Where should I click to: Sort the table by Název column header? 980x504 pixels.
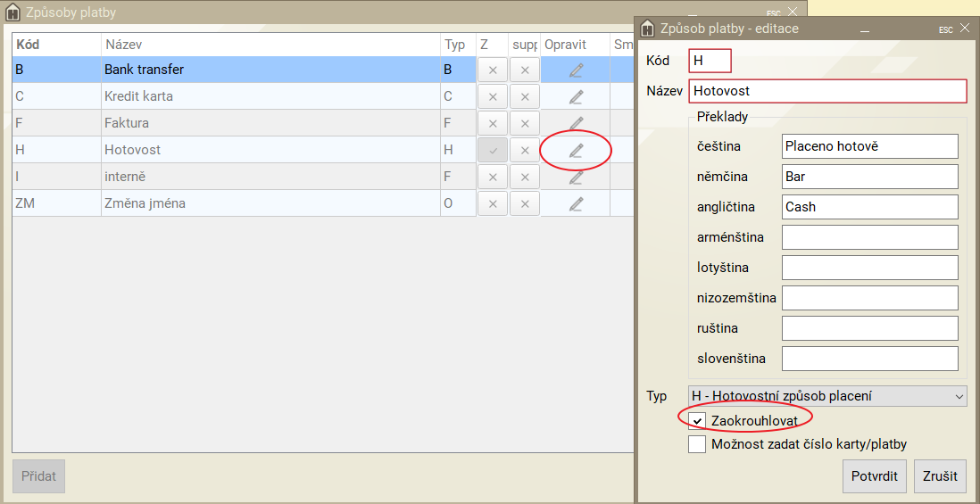click(268, 45)
